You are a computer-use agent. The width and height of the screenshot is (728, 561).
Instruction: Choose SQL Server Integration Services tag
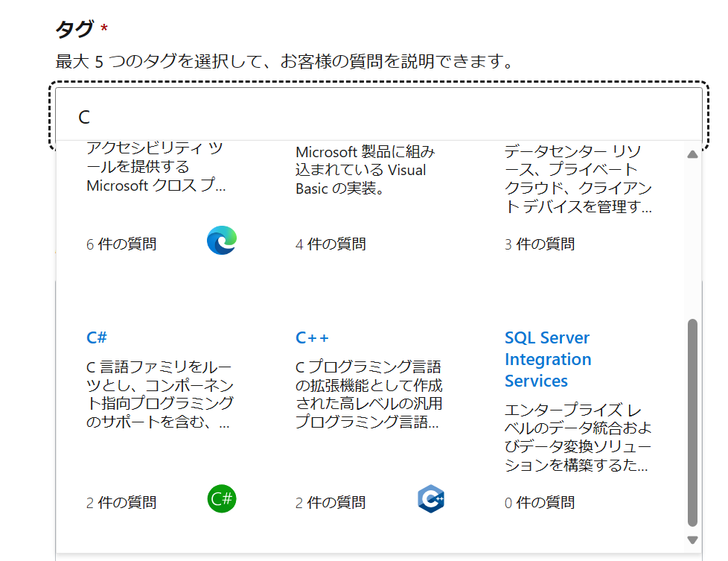tap(548, 359)
